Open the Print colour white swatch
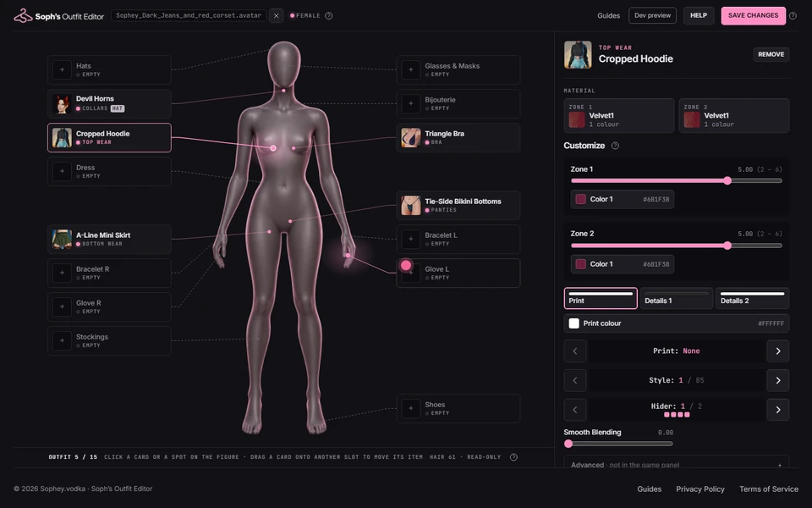 (573, 323)
